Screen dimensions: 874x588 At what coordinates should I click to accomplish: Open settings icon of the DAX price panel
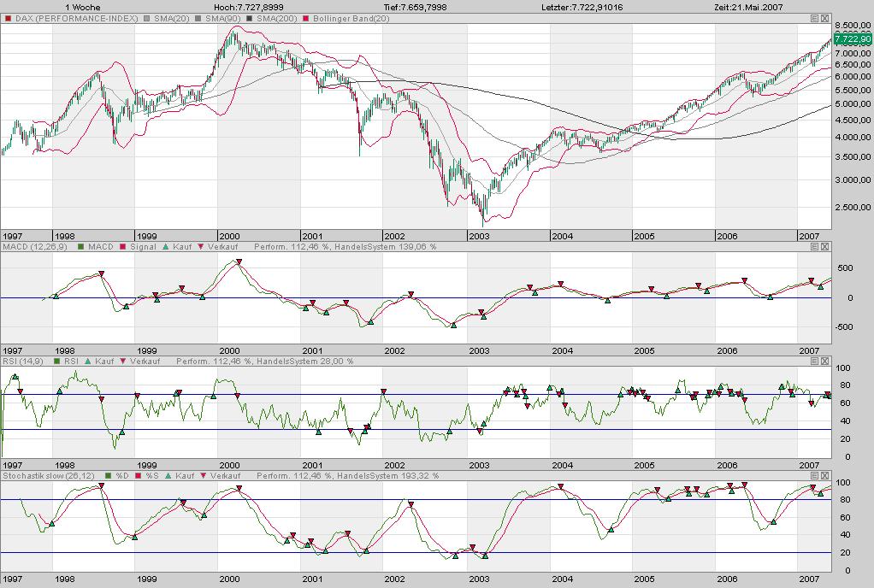tap(814, 19)
